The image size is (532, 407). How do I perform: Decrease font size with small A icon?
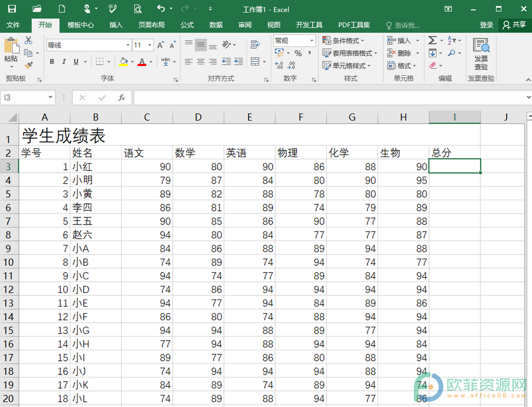(x=173, y=45)
